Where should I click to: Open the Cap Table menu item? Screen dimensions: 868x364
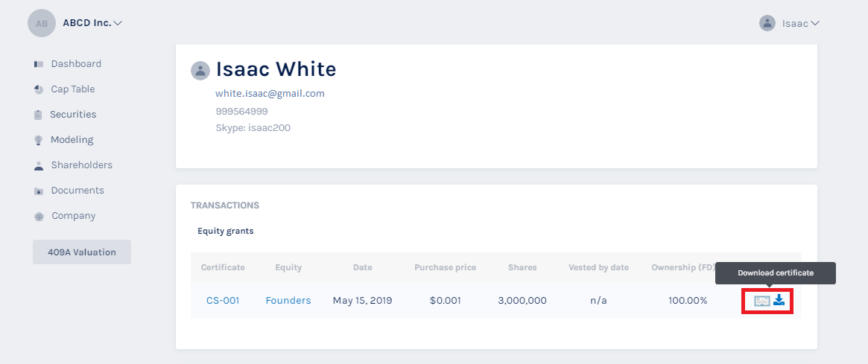72,89
